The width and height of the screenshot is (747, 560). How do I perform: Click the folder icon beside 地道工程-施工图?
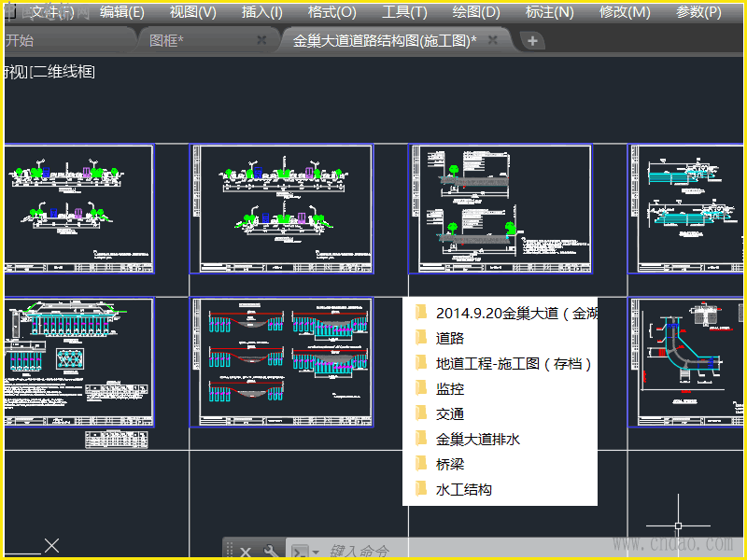coord(421,363)
